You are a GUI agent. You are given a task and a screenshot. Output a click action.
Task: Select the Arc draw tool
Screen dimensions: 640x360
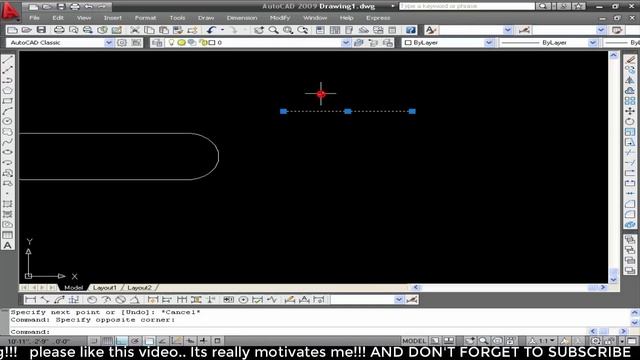[x=7, y=111]
